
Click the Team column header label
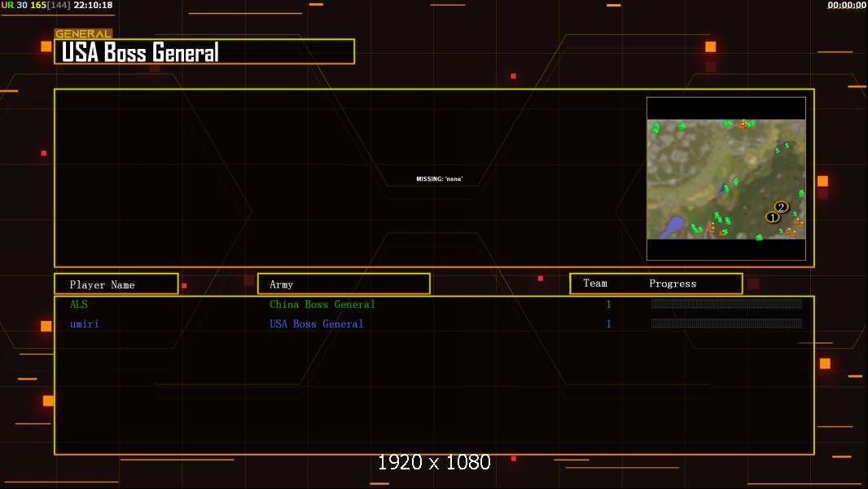595,283
